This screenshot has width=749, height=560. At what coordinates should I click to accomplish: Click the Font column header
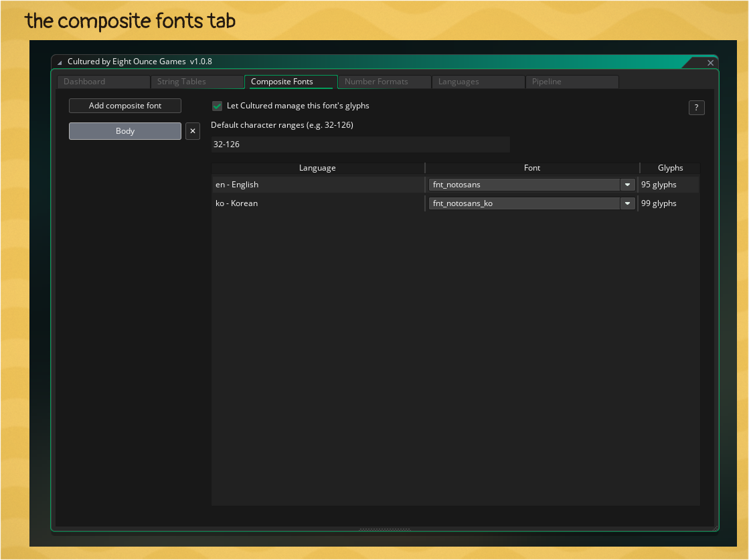coord(531,168)
